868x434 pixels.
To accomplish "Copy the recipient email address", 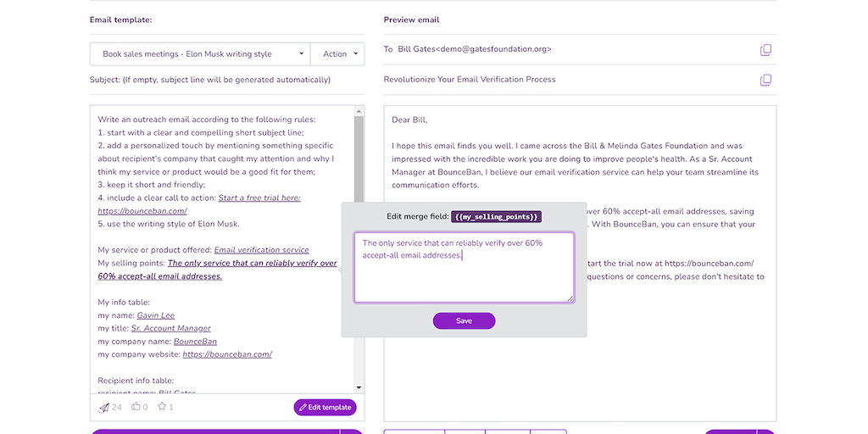I will click(765, 50).
